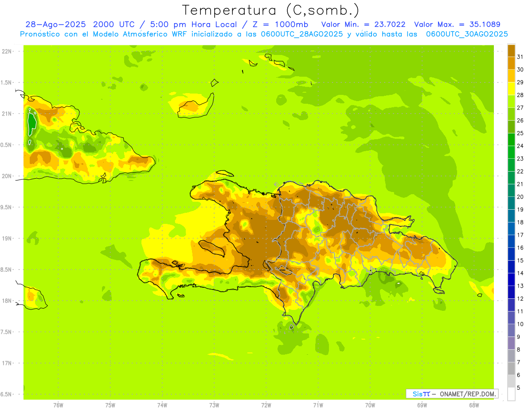Click the 76W longitude axis label

point(58,405)
